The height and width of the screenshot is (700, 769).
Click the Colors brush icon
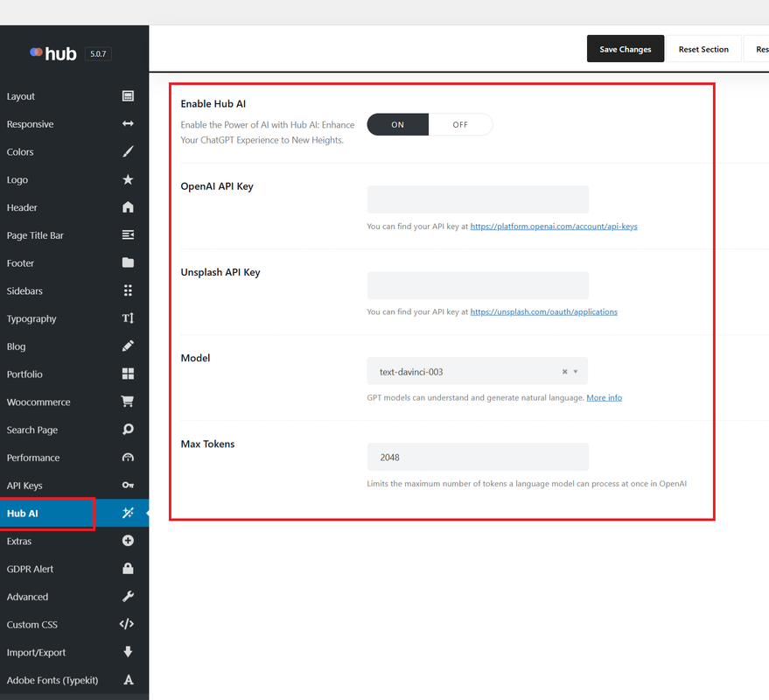(128, 151)
